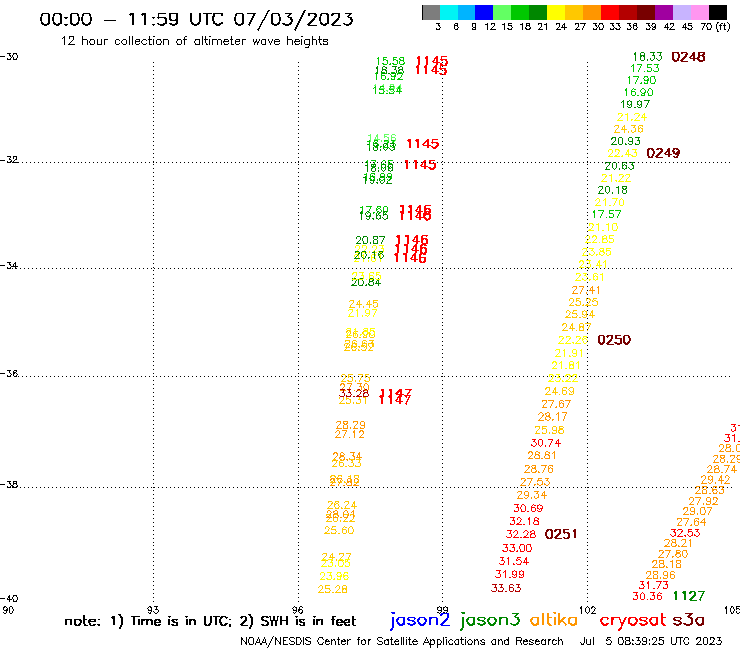Select the longitude axis label 102

588,610
